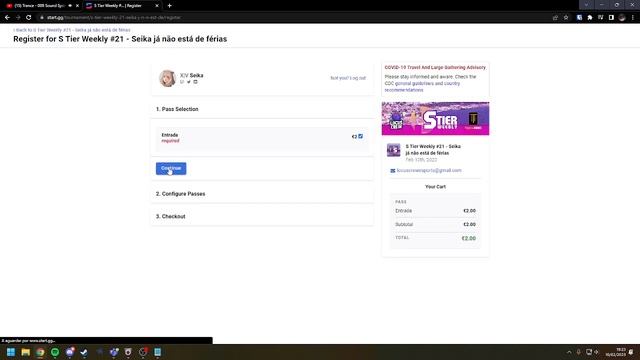Image resolution: width=640 pixels, height=360 pixels.
Task: Open the Chrome extensions puzzle icon
Action: tap(590, 18)
